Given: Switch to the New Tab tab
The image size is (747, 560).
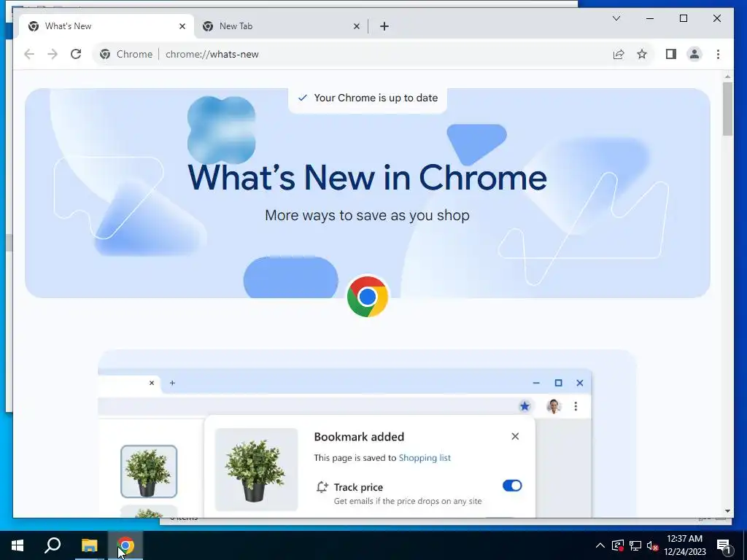Looking at the screenshot, I should (281, 26).
